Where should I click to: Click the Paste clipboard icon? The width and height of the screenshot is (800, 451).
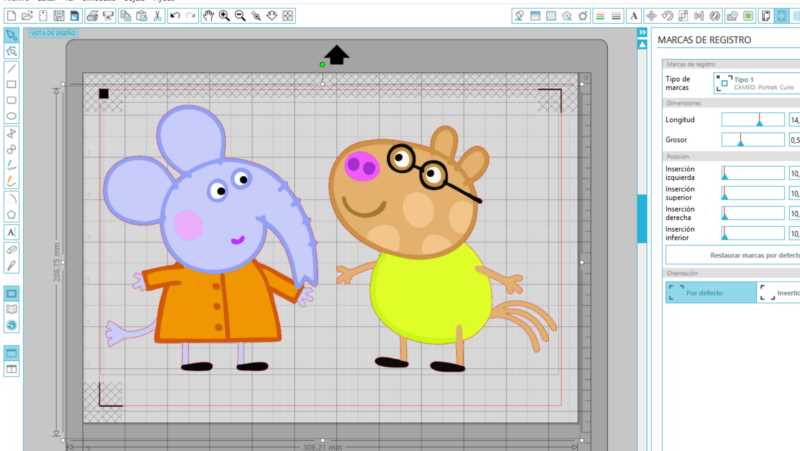141,16
